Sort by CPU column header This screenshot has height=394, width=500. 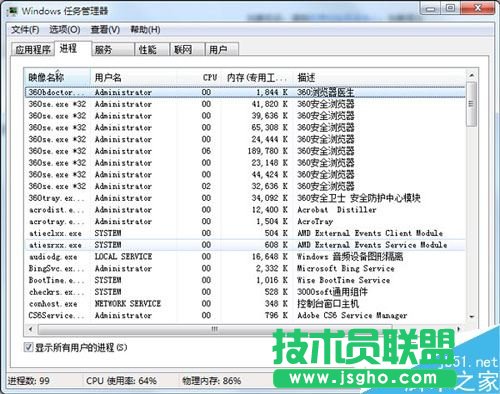pos(199,78)
